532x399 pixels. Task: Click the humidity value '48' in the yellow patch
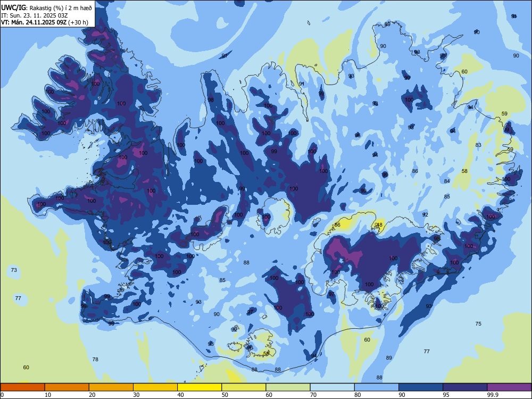[x=379, y=225]
